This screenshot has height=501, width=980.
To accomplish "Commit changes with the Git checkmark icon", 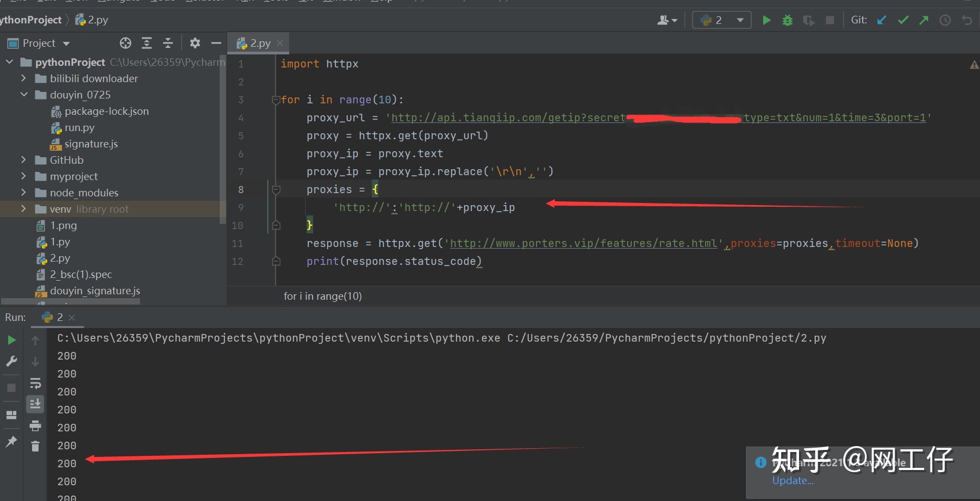I will pyautogui.click(x=903, y=20).
